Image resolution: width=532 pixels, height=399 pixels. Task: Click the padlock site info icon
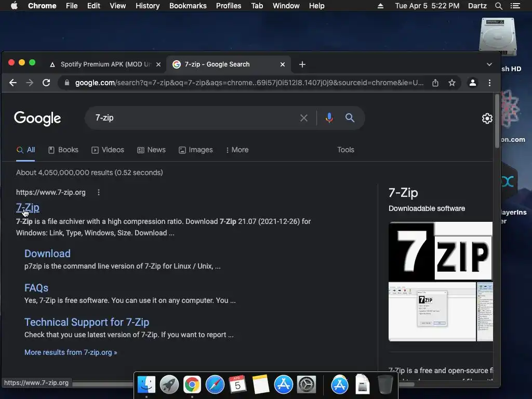coord(67,83)
